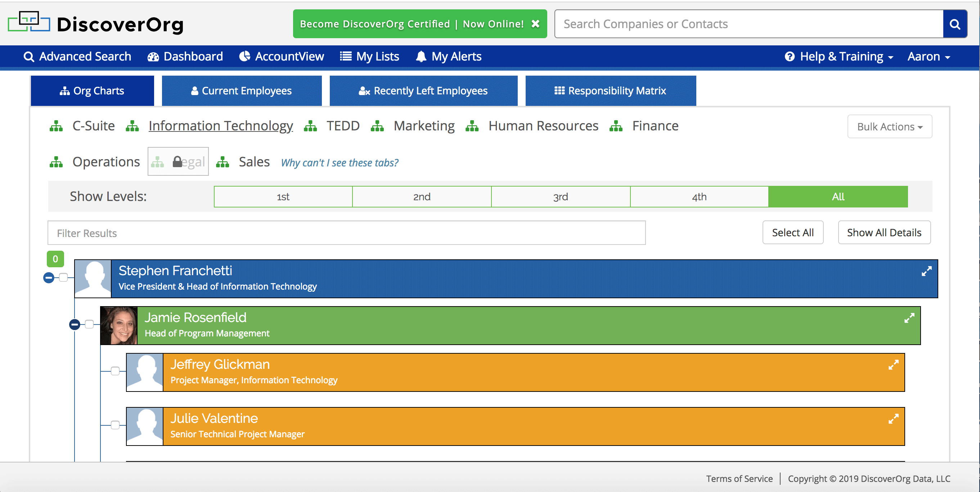Go to Dashboard
Viewport: 980px width, 492px height.
185,56
